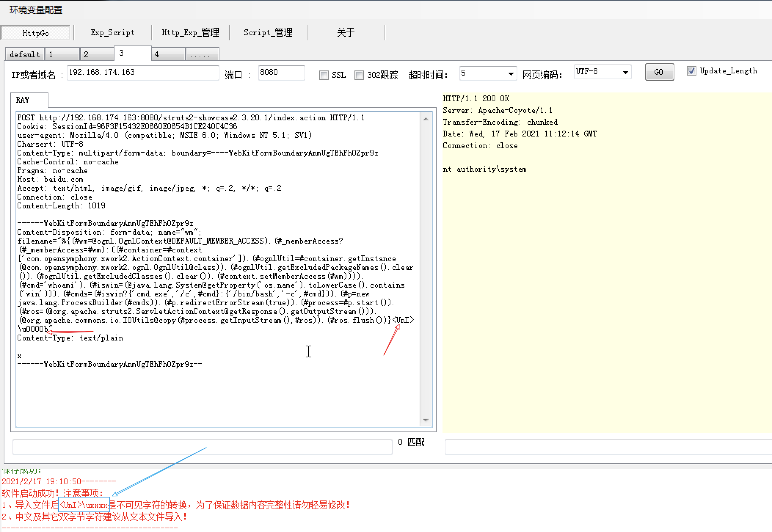Image resolution: width=772 pixels, height=532 pixels.
Task: Select the Script_管理 tab
Action: [268, 33]
